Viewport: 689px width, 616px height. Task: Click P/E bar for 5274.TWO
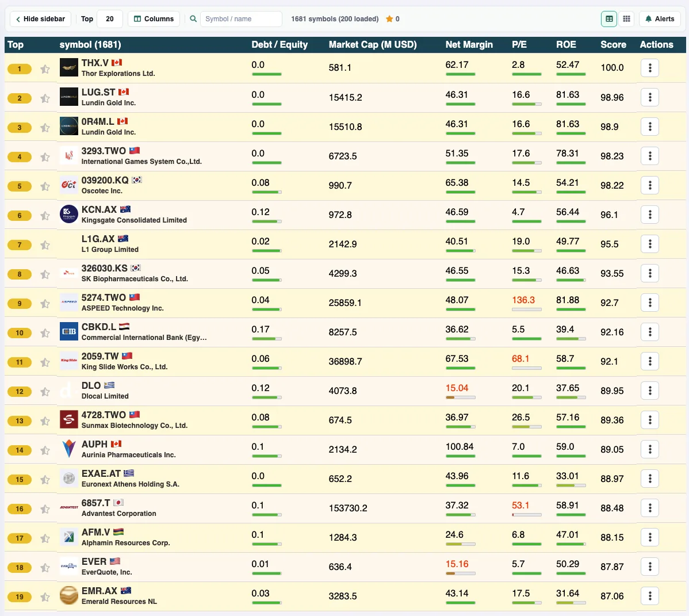(x=526, y=310)
